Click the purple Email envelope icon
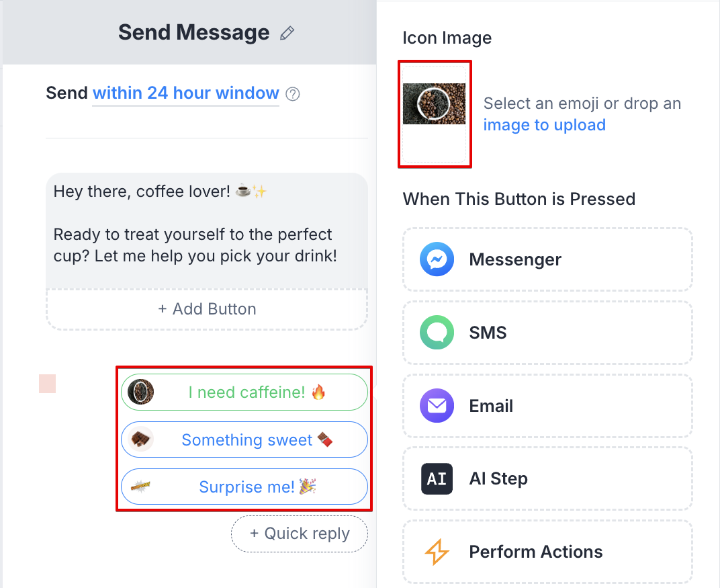This screenshot has height=588, width=720. coord(437,406)
